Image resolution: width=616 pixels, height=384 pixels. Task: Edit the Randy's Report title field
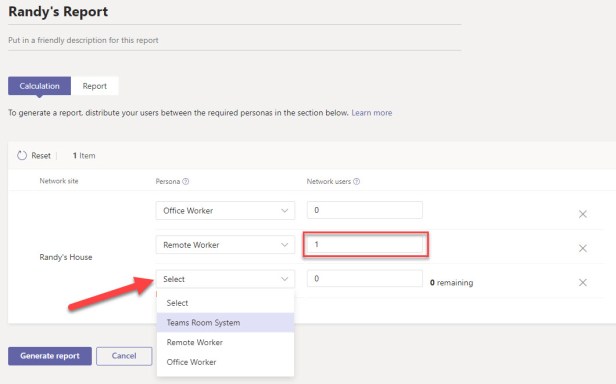235,12
